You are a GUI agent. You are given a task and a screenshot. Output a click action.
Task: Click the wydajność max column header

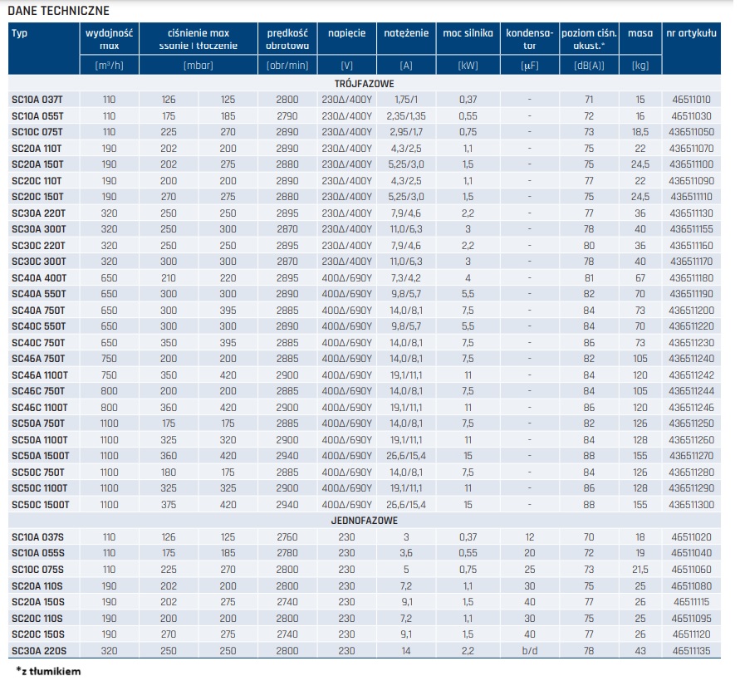pos(109,39)
